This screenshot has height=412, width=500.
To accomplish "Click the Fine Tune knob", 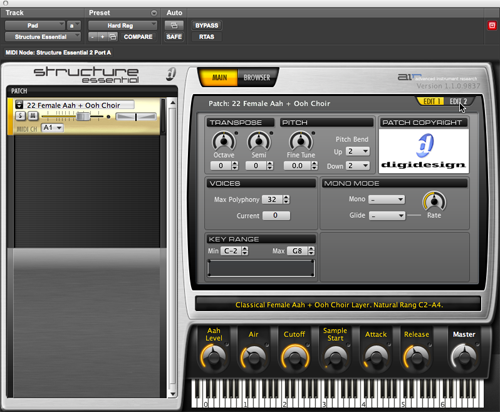I will [301, 141].
